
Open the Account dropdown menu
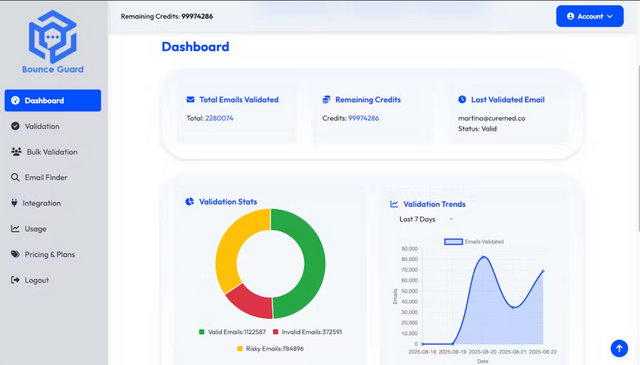point(589,16)
